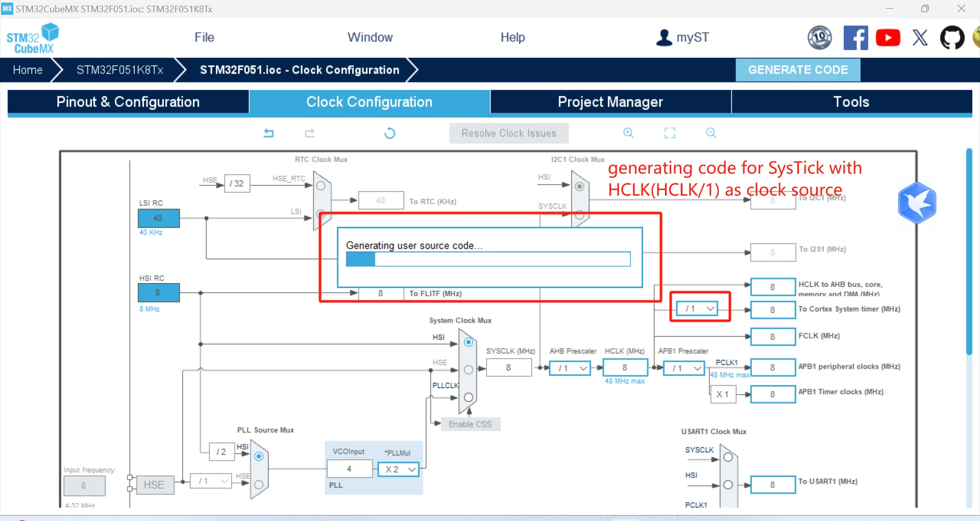Select HSI on System Clock Mux
This screenshot has height=521, width=980.
pos(469,342)
